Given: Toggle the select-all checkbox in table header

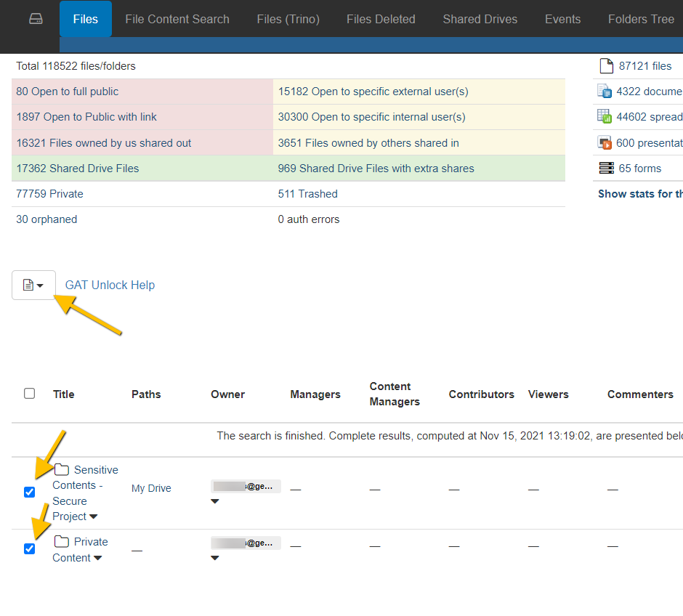Looking at the screenshot, I should 30,394.
